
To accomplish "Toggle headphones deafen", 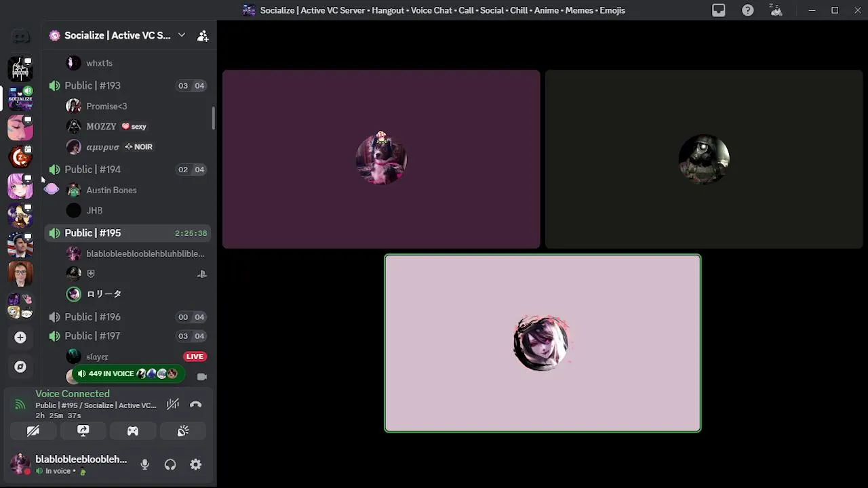I will [170, 464].
